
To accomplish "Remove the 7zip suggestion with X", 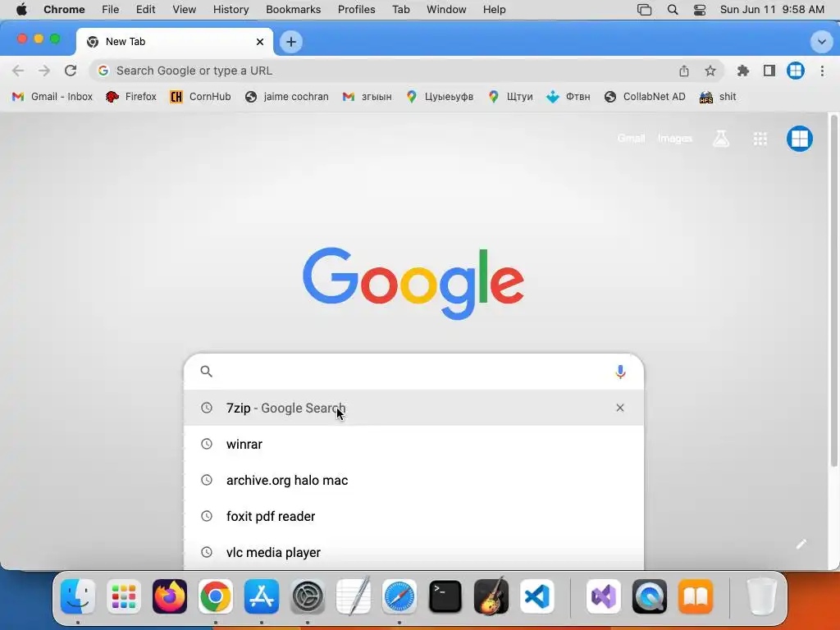I will pyautogui.click(x=620, y=408).
